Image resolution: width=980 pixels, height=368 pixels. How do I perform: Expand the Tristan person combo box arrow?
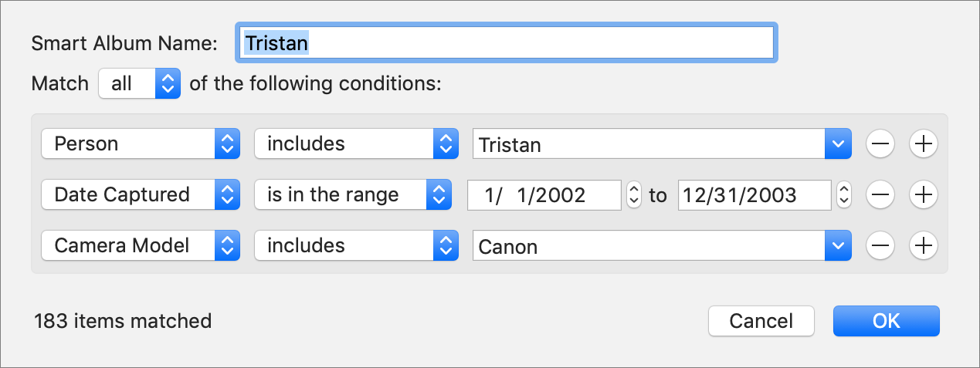[838, 144]
